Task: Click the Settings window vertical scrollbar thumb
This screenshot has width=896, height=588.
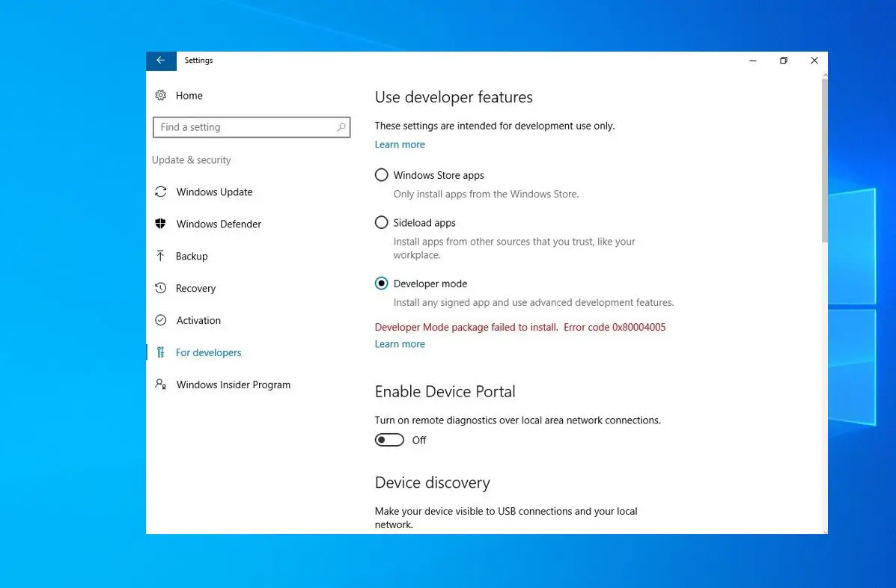Action: click(x=825, y=160)
